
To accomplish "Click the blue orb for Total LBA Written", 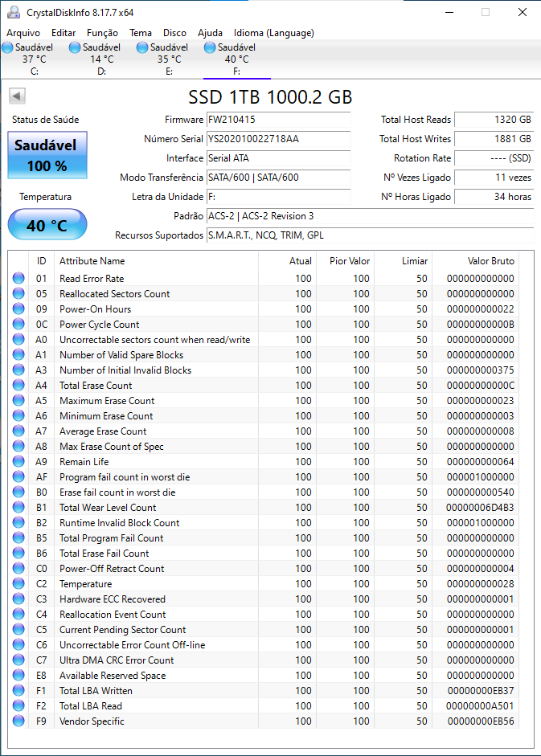I will click(18, 690).
